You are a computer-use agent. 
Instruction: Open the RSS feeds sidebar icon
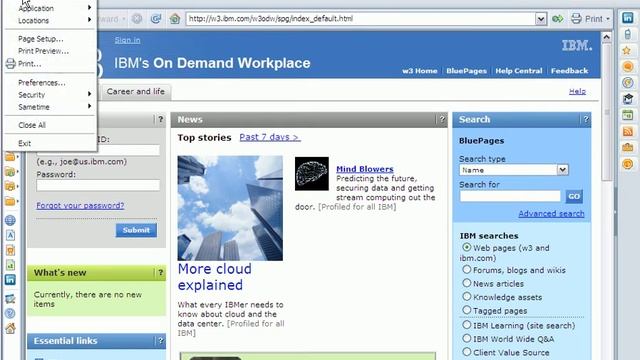tap(628, 131)
